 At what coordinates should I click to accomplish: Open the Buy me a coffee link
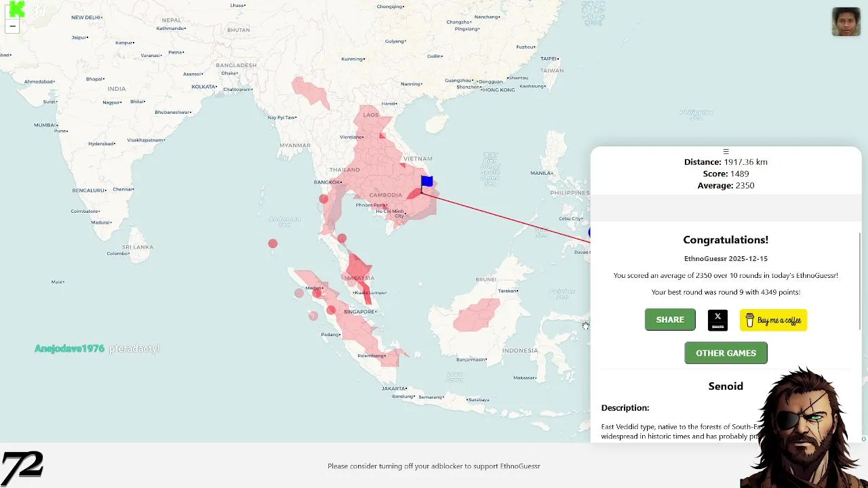773,320
